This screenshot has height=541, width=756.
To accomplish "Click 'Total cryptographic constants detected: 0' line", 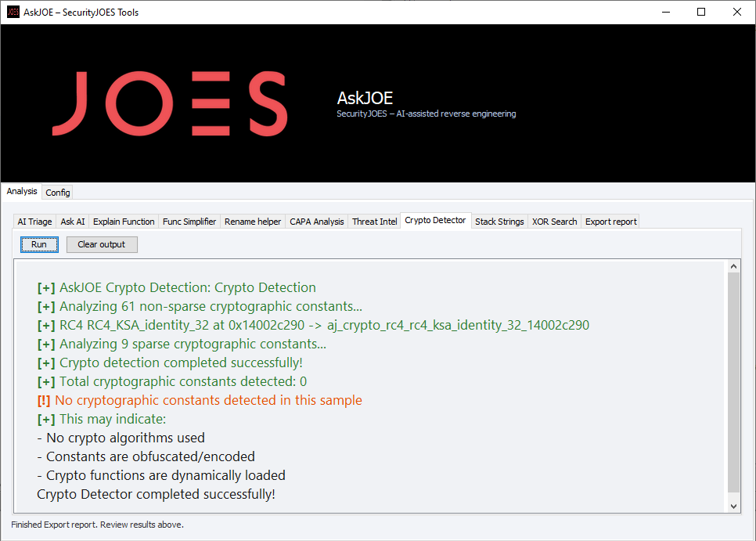I will tap(171, 381).
